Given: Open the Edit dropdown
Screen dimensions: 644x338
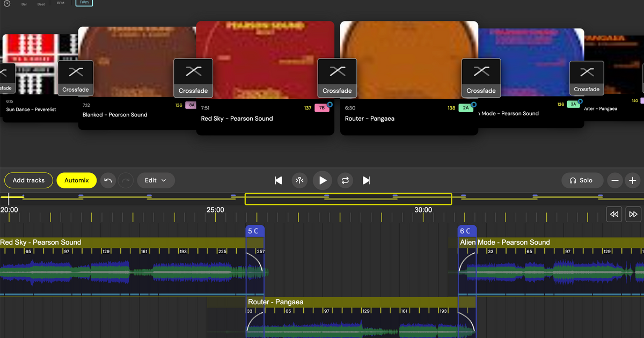Looking at the screenshot, I should 156,181.
